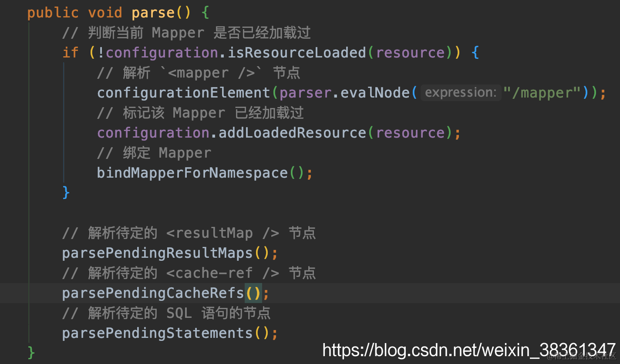Click the evalNode method call

pyautogui.click(x=375, y=93)
